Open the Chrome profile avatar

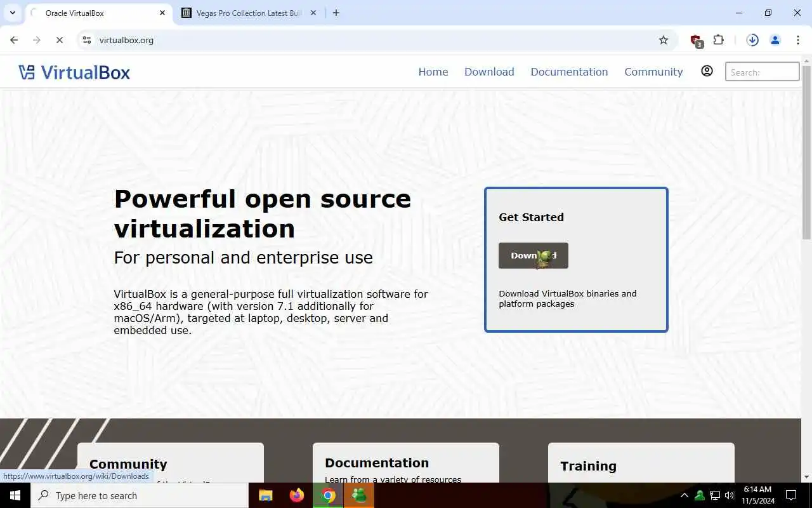(775, 40)
